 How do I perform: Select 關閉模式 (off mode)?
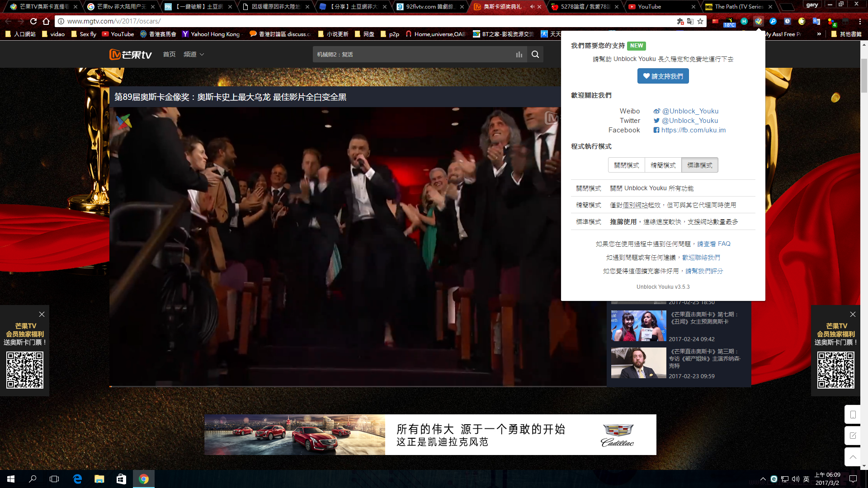626,165
